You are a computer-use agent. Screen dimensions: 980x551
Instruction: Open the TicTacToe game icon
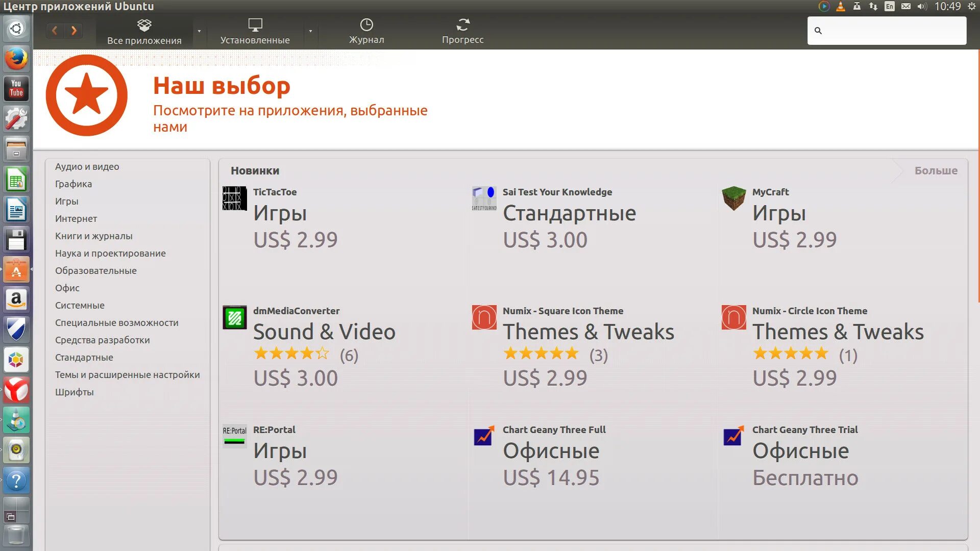click(235, 198)
